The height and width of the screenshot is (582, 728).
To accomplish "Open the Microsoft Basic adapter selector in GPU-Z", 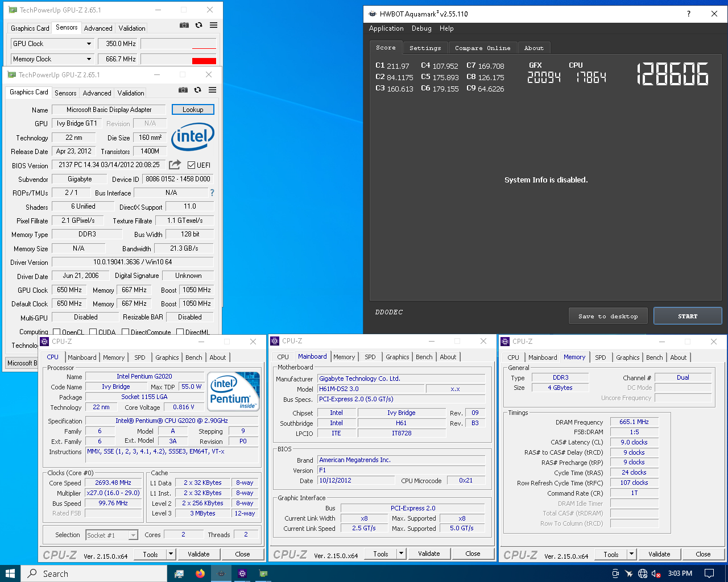I will (x=22, y=363).
